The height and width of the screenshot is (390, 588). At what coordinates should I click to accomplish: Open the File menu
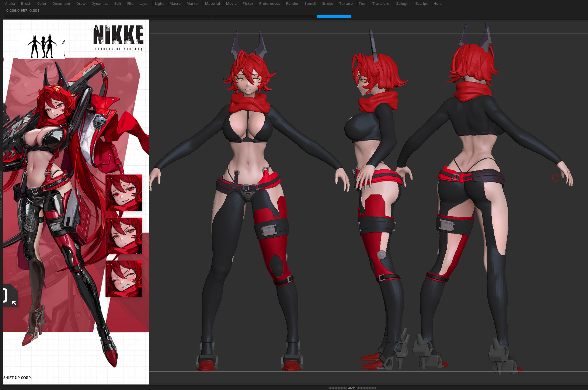pyautogui.click(x=130, y=4)
